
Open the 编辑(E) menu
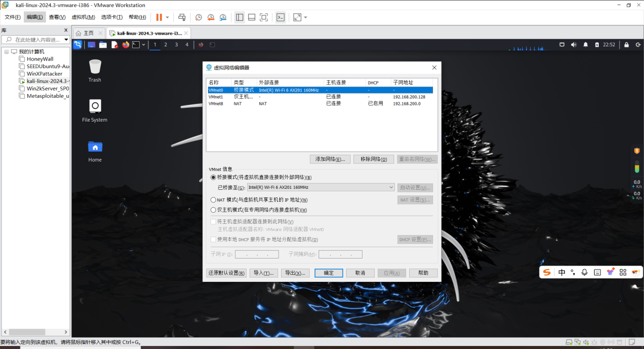(35, 17)
